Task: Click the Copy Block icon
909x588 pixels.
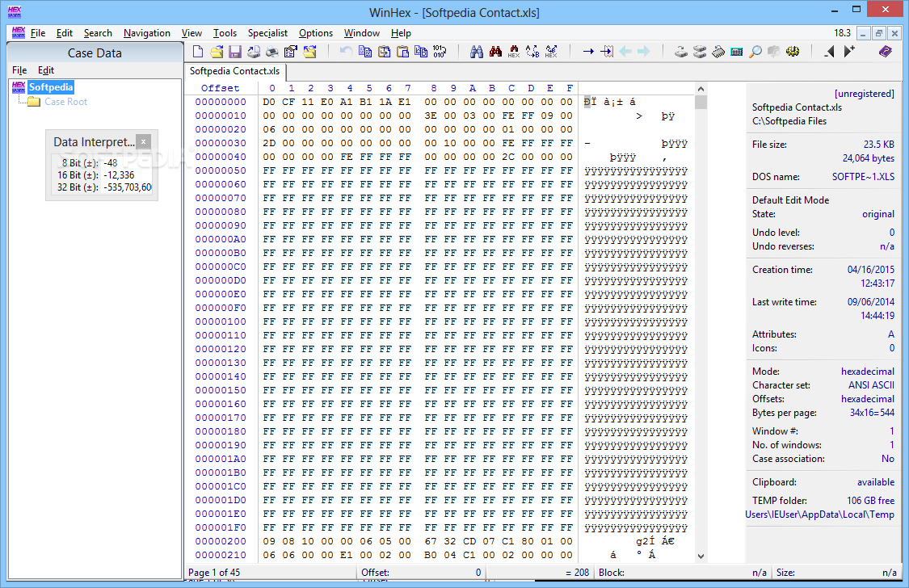Action: 366,50
